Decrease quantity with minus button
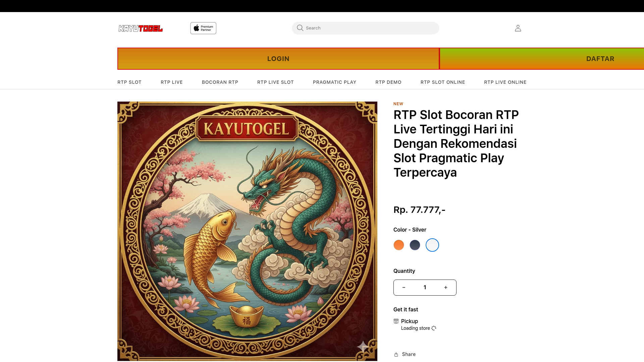The image size is (644, 362). [404, 288]
